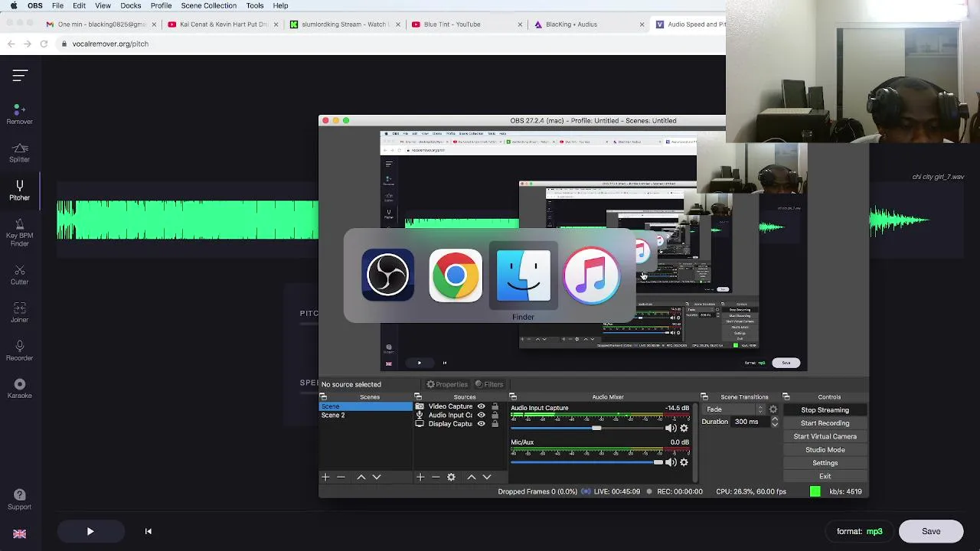Select Google Chrome in the app switcher

point(456,275)
